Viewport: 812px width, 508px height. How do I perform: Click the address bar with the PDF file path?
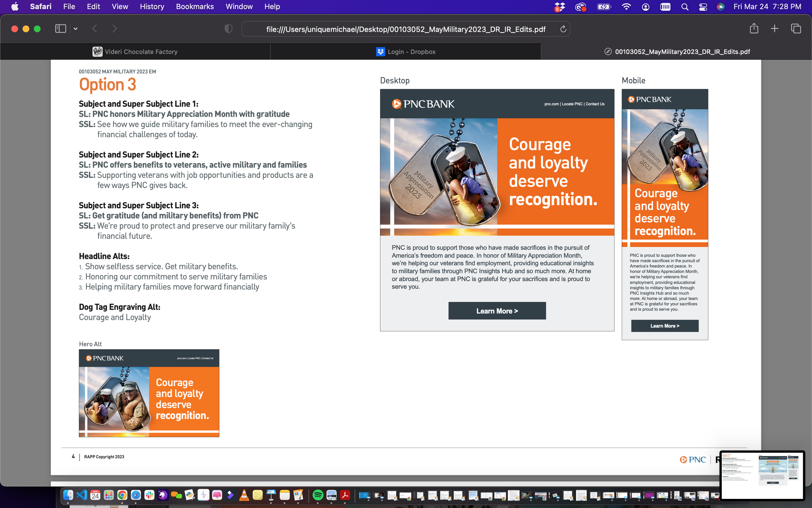coord(405,29)
